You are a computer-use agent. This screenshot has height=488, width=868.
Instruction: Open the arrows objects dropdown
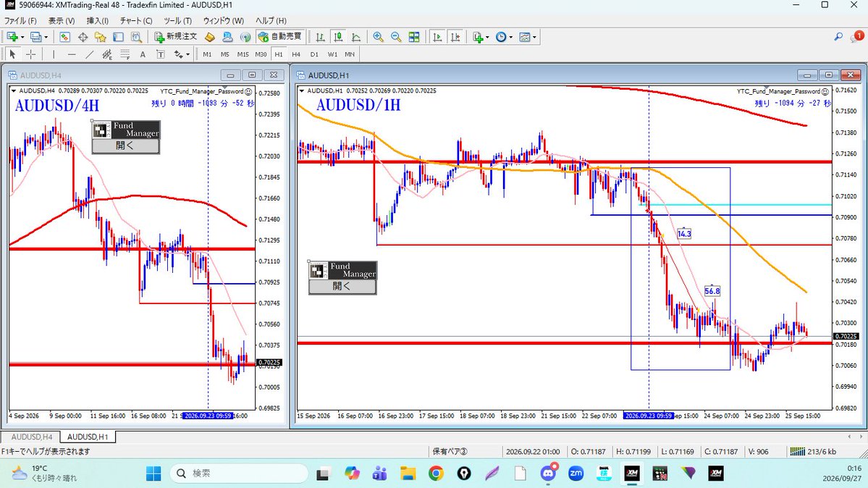[x=187, y=54]
